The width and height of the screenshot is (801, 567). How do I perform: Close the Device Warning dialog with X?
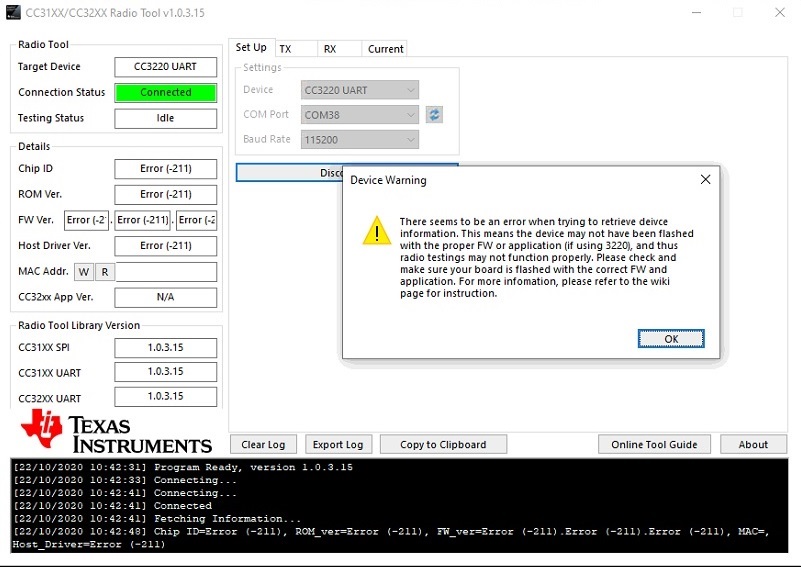pyautogui.click(x=705, y=179)
